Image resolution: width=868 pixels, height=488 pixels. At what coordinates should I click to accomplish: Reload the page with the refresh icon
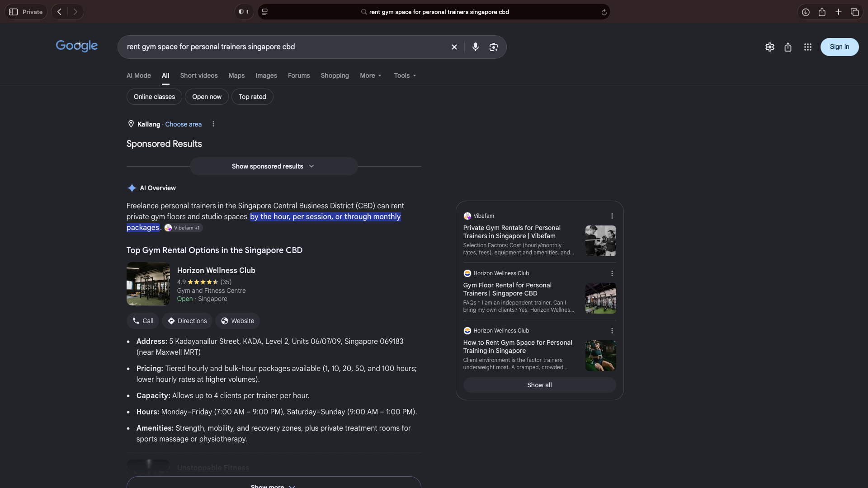click(604, 12)
